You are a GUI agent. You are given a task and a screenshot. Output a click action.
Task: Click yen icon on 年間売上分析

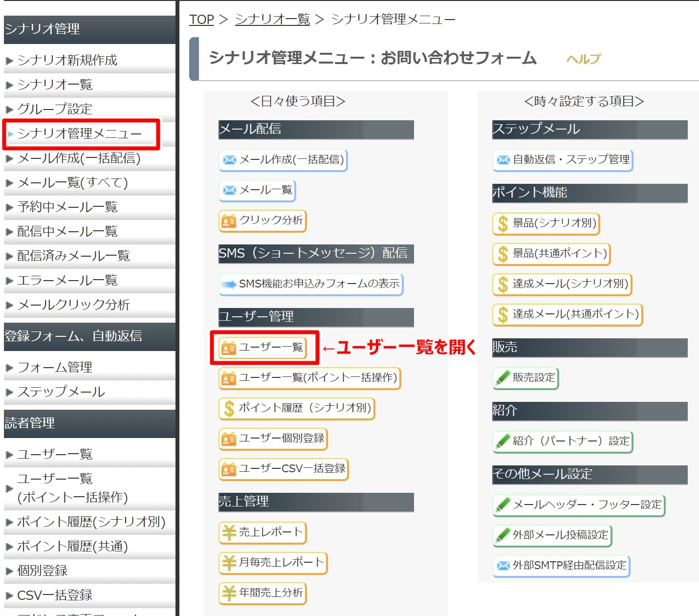point(229,593)
